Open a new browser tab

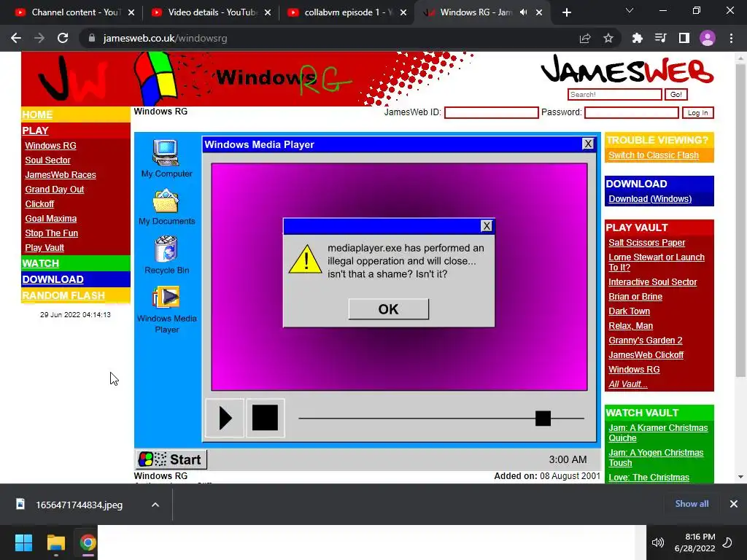[x=566, y=12]
